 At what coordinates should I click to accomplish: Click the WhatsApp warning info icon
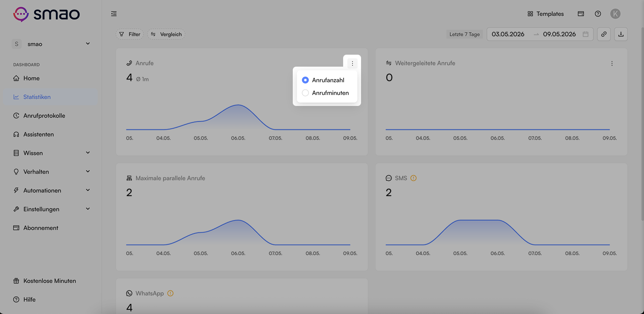(x=170, y=293)
